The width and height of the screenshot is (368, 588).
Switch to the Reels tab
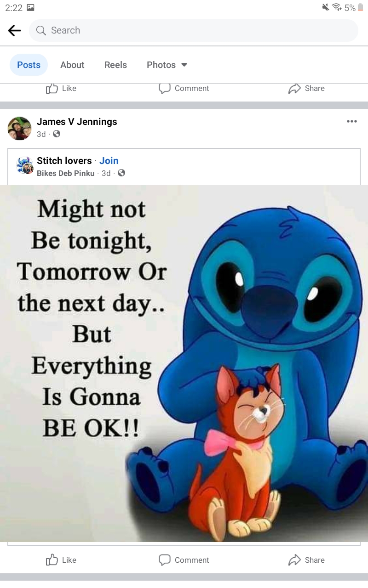(x=115, y=65)
